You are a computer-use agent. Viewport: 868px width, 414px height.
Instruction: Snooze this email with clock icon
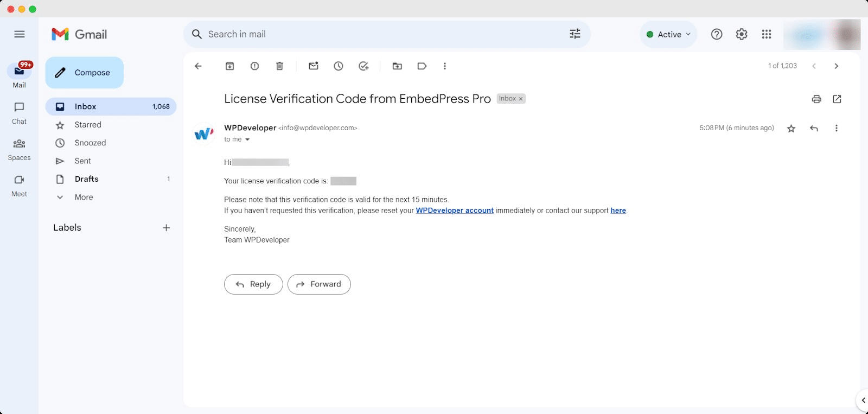pyautogui.click(x=339, y=66)
